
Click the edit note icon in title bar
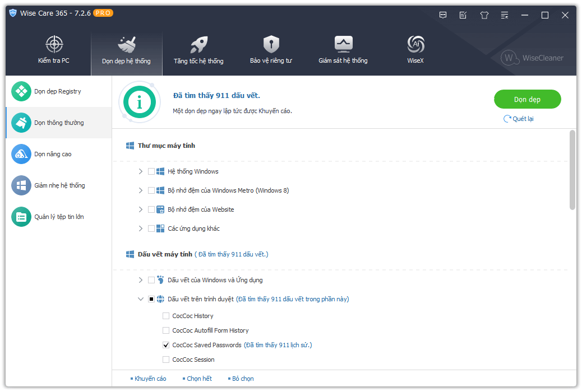point(463,15)
